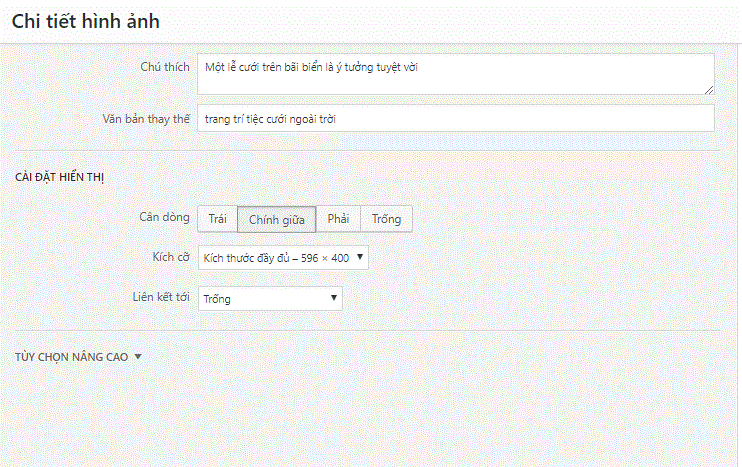Viewport: 742px width, 467px height.
Task: Select the Trái alignment option
Action: [x=217, y=219]
